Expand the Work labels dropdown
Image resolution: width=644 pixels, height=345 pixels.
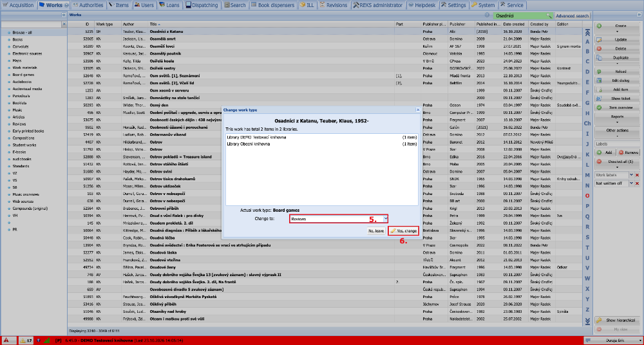[631, 175]
